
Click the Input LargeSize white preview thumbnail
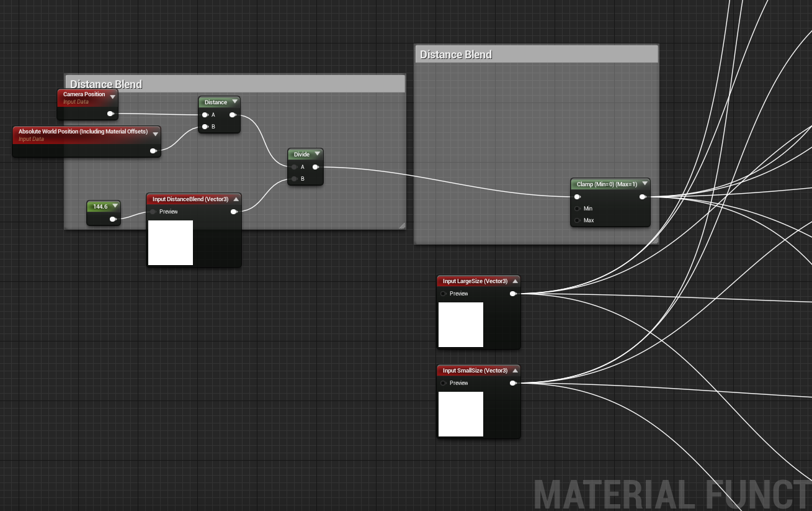click(x=461, y=325)
